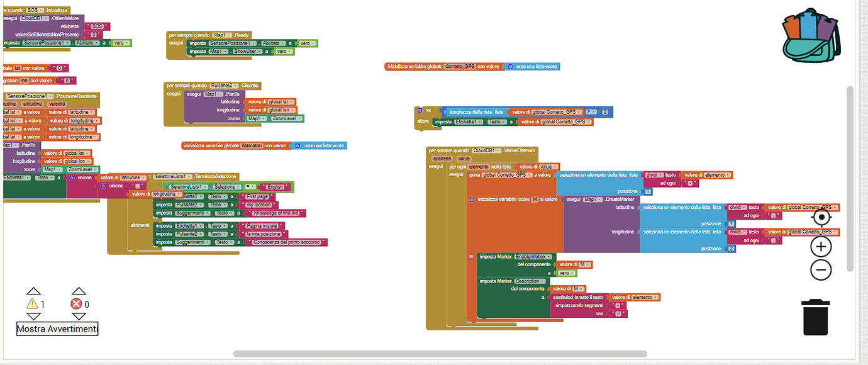Open the ShowUser property dropdown
This screenshot has width=868, height=365.
point(248,52)
